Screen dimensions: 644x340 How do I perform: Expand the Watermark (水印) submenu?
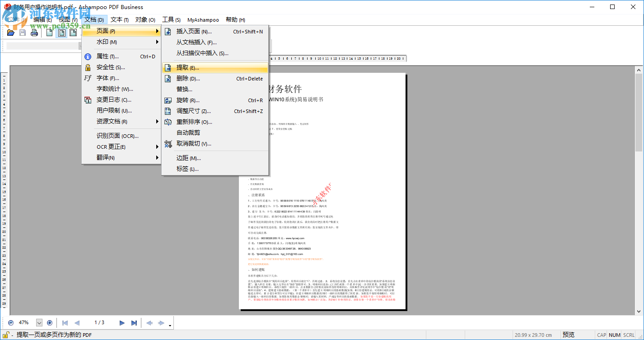click(121, 42)
